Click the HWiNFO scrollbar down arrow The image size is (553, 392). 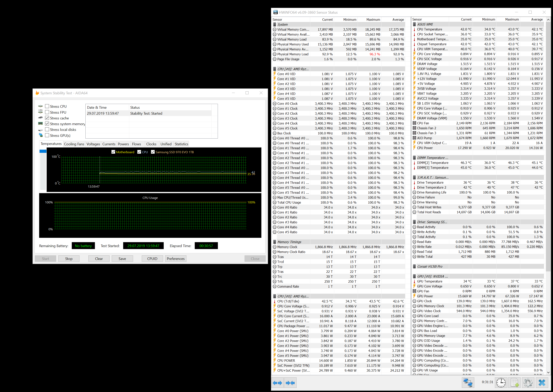coord(548,372)
